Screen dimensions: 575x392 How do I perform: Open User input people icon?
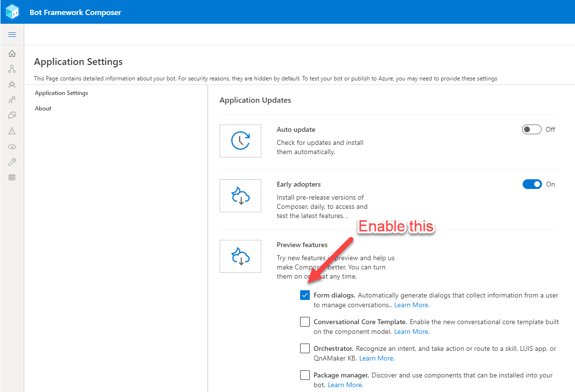click(x=12, y=100)
